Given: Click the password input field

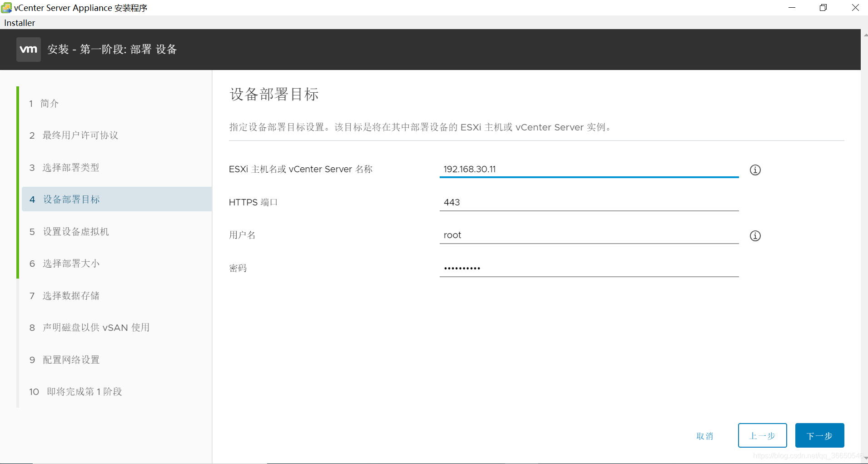Looking at the screenshot, I should pos(589,268).
